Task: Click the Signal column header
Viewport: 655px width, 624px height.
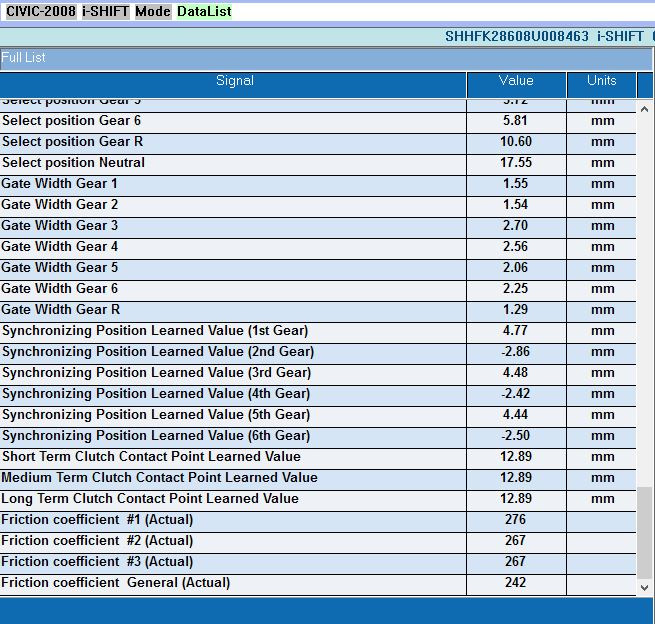Action: click(x=233, y=85)
